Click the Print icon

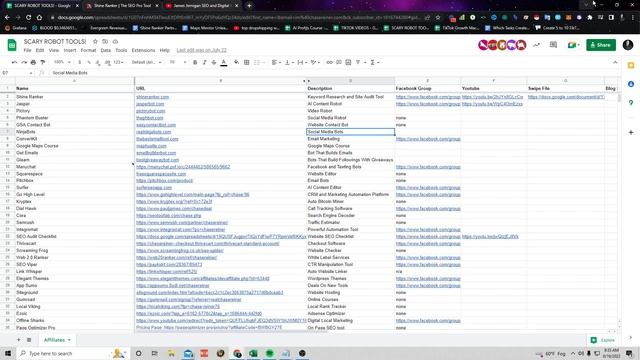(x=33, y=62)
